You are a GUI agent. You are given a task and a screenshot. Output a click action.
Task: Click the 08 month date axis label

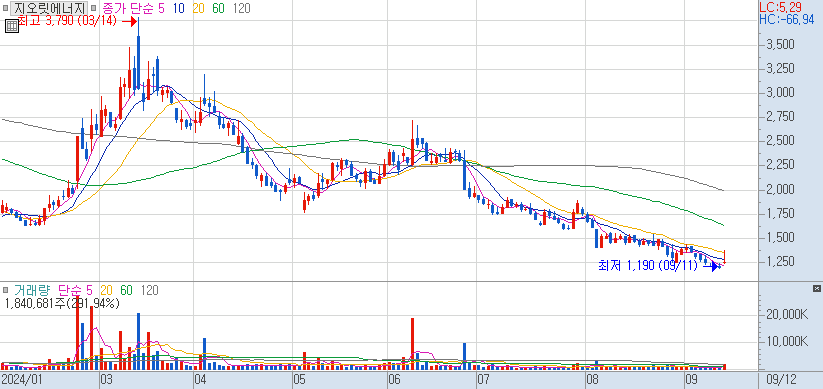click(x=593, y=379)
